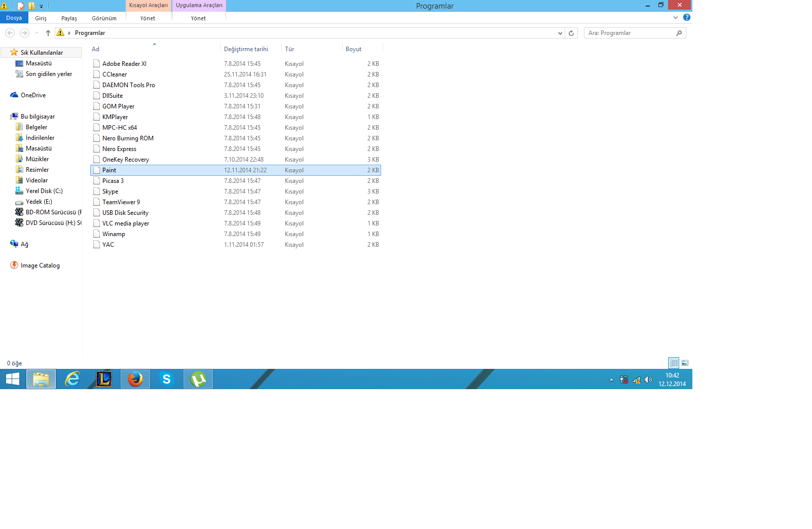
Task: Refresh the Programlar folder view
Action: 571,33
